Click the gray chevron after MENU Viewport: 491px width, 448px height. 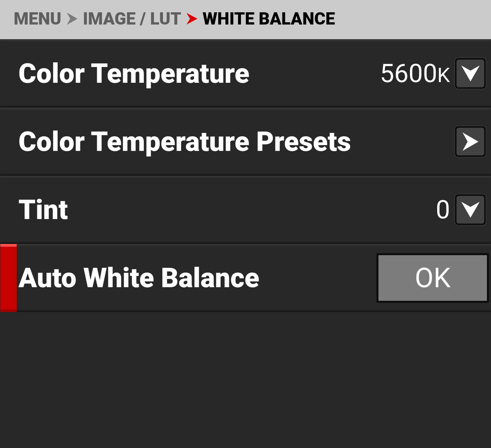tap(72, 19)
